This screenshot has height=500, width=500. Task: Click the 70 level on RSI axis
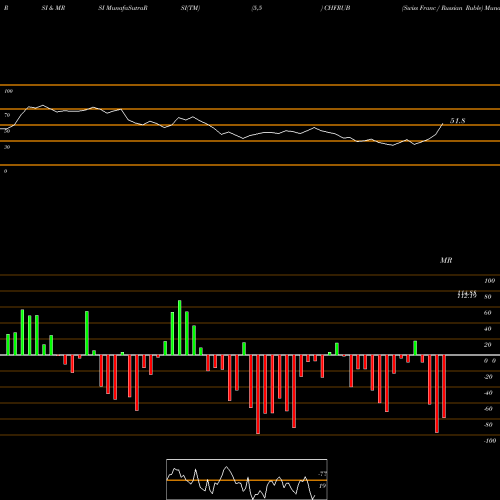(x=7, y=115)
